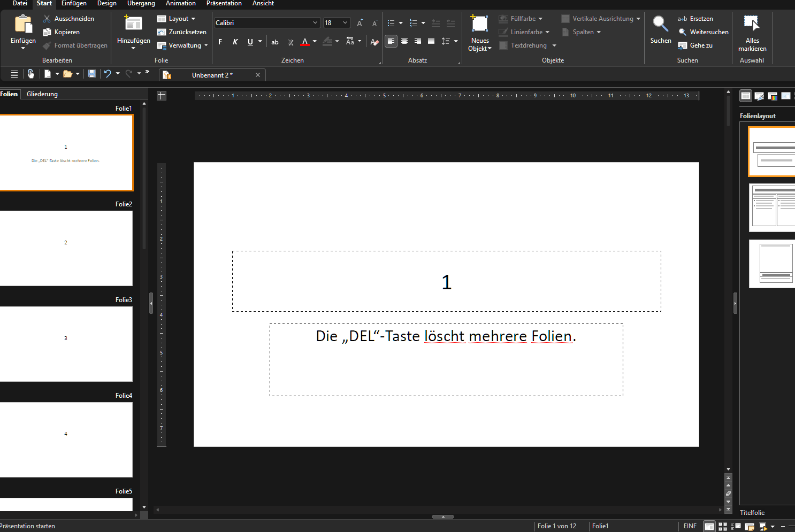The image size is (795, 532).
Task: Cut selection with Ausschneiden
Action: [68, 19]
